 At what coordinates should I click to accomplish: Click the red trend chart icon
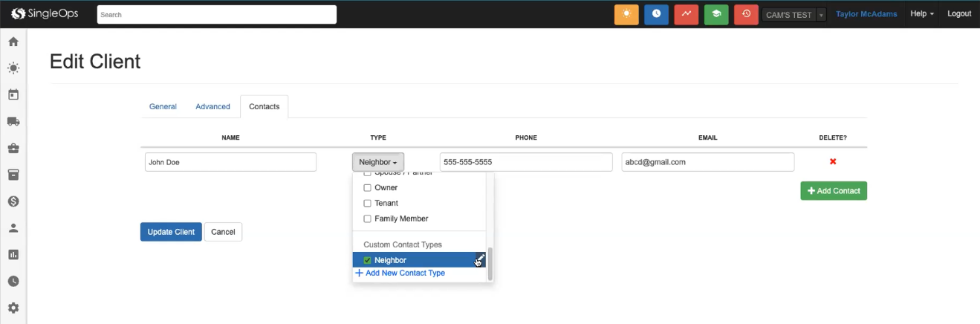[686, 14]
